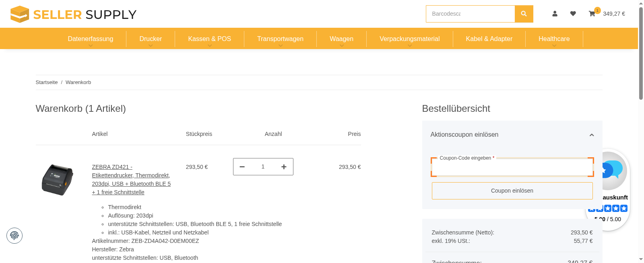Click the Auflösung: 203dpi bullet
The image size is (644, 263).
click(x=130, y=216)
